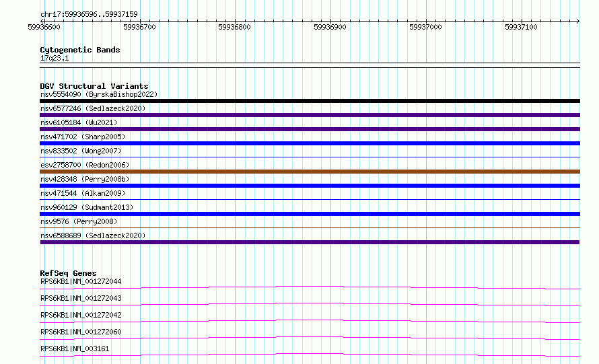The width and height of the screenshot is (599, 364).
Task: Select the blue nsv960129 variant bar
Action: coord(310,214)
